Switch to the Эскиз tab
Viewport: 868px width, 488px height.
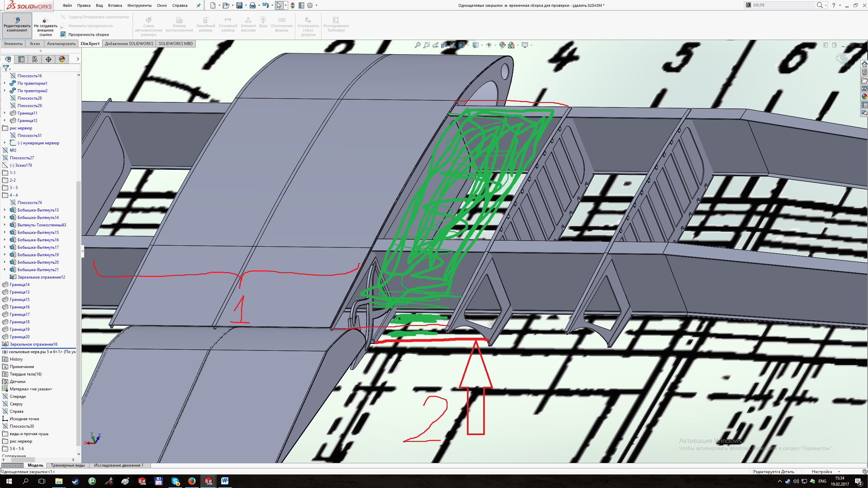pos(35,44)
